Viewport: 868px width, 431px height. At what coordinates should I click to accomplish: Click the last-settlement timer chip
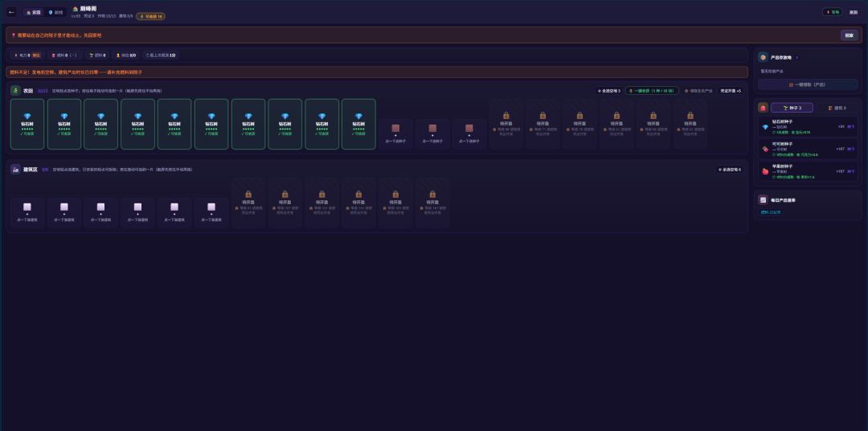point(161,55)
